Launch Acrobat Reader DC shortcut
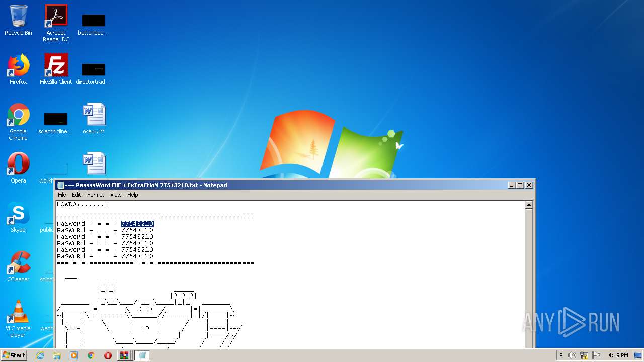Screen dimensions: 644x362 pyautogui.click(x=56, y=23)
